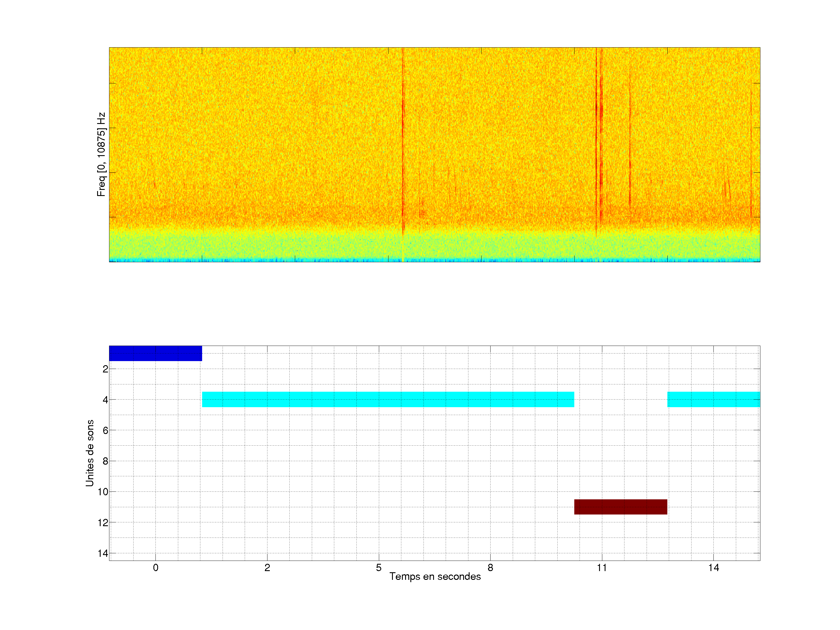Click the x-axis tick label 14
Image resolution: width=840 pixels, height=630 pixels.
click(713, 568)
